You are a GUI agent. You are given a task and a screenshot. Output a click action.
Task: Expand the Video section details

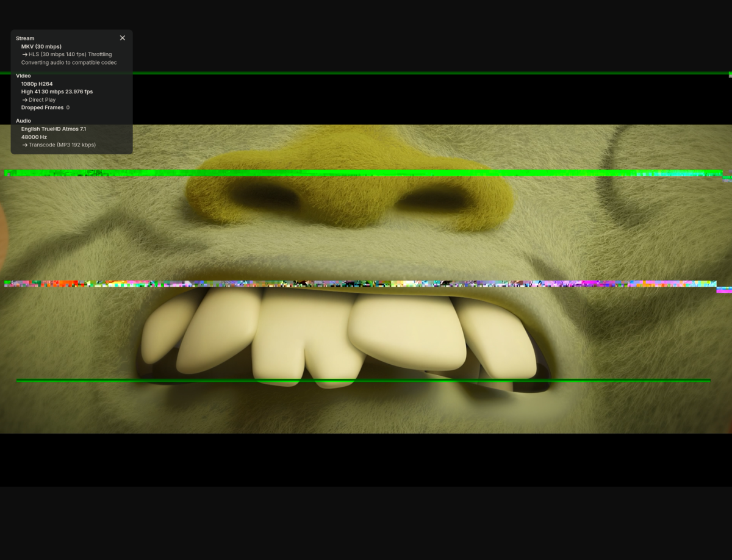pyautogui.click(x=23, y=76)
